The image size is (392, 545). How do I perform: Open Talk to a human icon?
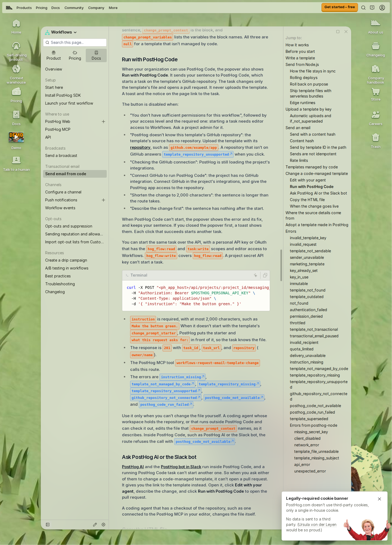[x=16, y=164]
